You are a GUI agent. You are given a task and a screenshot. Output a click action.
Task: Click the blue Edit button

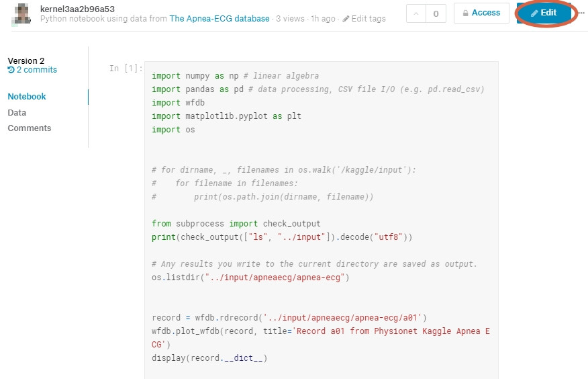pyautogui.click(x=544, y=13)
